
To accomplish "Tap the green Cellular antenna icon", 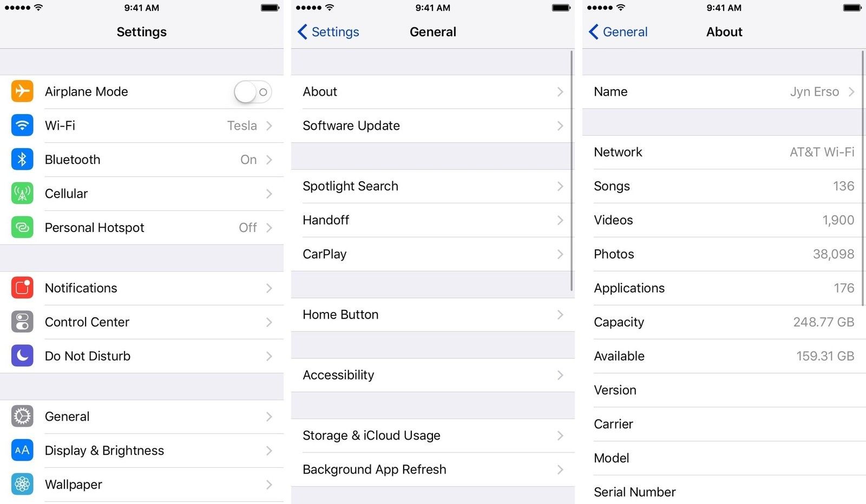I will [22, 194].
